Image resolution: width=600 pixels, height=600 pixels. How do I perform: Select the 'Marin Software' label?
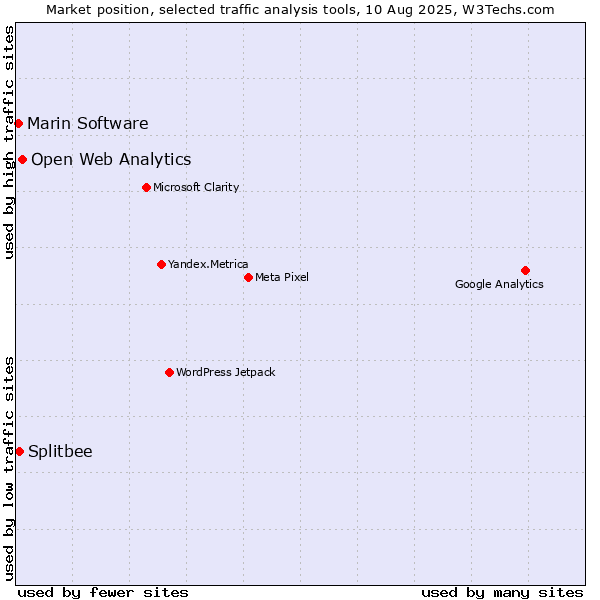tap(88, 124)
